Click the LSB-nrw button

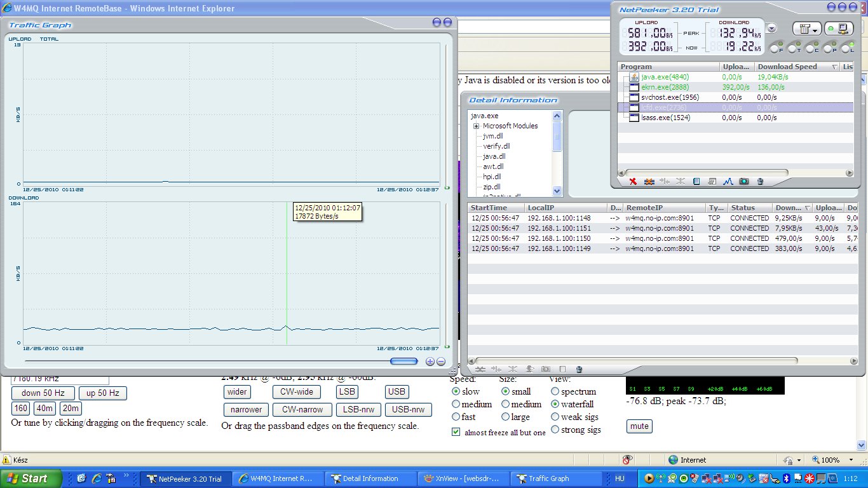(358, 410)
